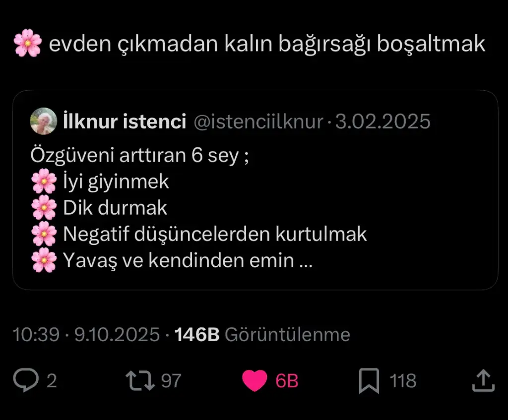Click the flower emoji before evden çıkmadan
The width and height of the screenshot is (508, 420).
click(28, 43)
